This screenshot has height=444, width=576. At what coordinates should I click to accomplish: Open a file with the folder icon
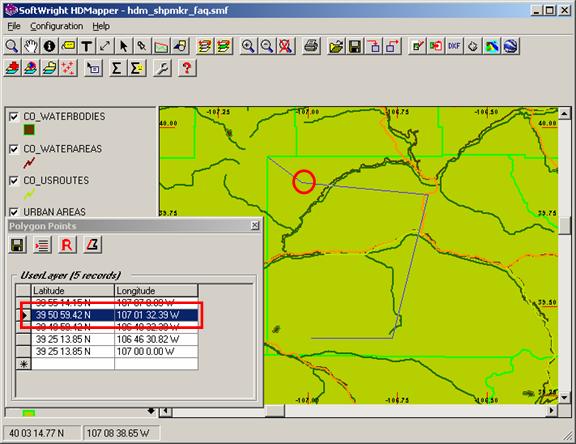pyautogui.click(x=336, y=46)
